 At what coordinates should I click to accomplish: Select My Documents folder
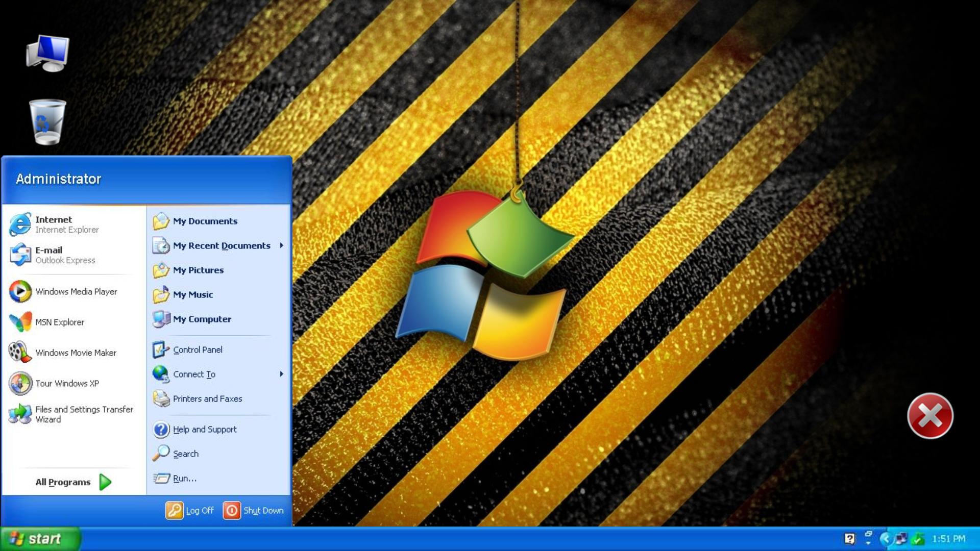pos(204,221)
